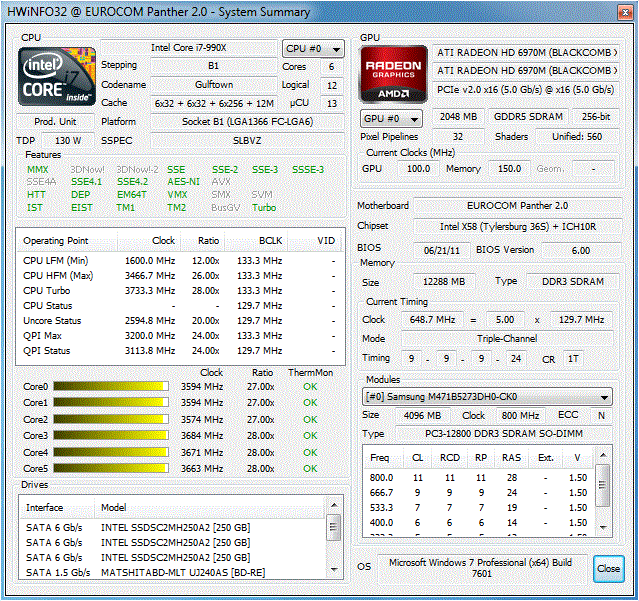The image size is (639, 601).
Task: Click the Close button
Action: click(608, 568)
